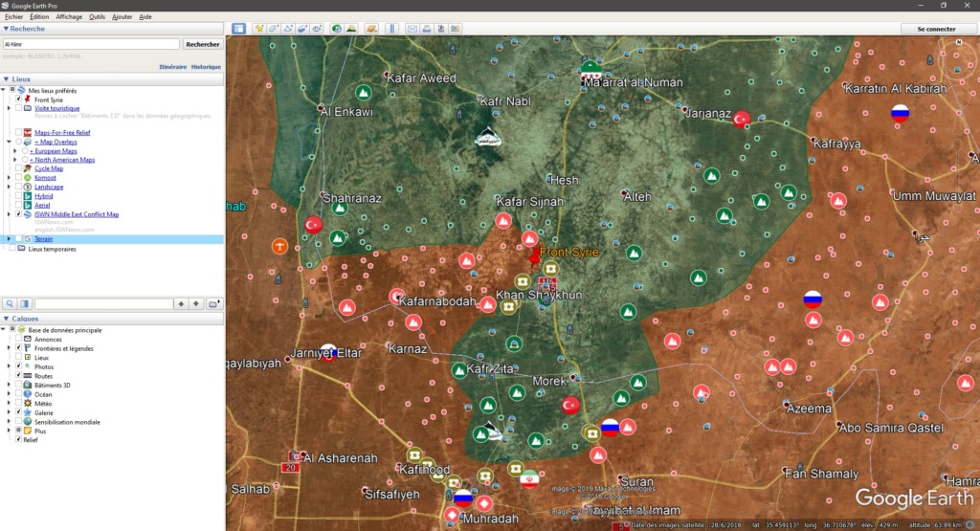
Task: Toggle the sidebar display toolbar button
Action: pos(238,29)
